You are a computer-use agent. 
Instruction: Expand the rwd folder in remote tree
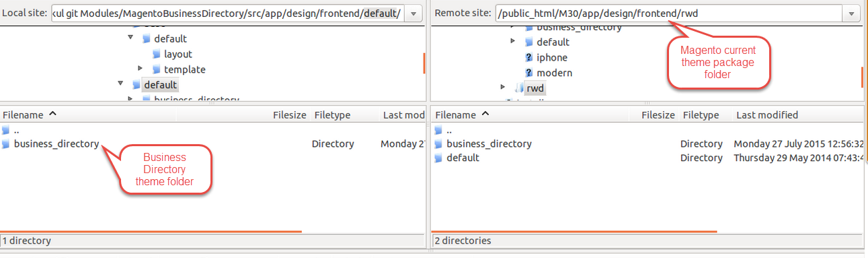point(503,88)
